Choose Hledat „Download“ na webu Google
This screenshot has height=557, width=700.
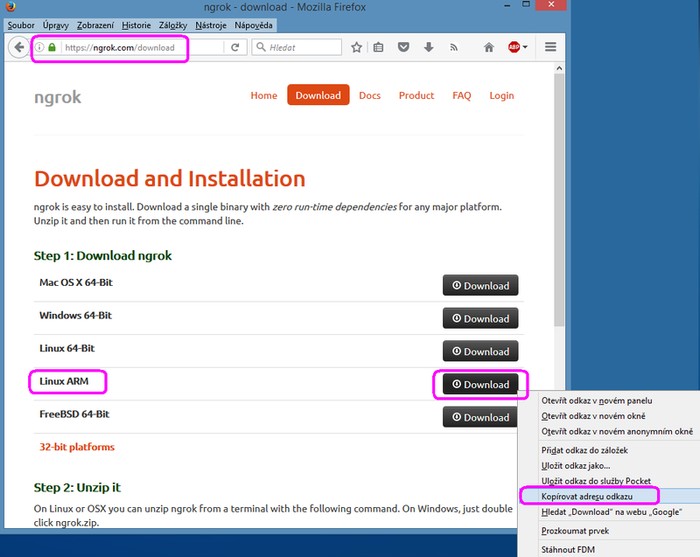click(x=609, y=512)
